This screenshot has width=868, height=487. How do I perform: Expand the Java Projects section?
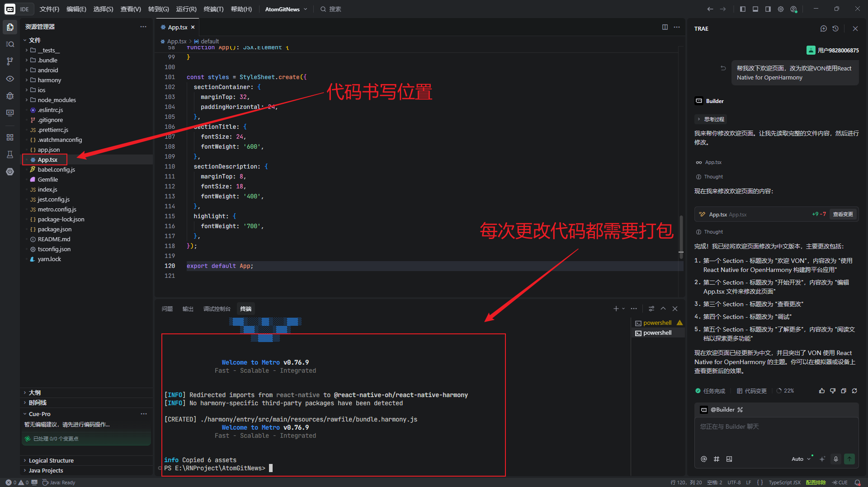click(46, 470)
